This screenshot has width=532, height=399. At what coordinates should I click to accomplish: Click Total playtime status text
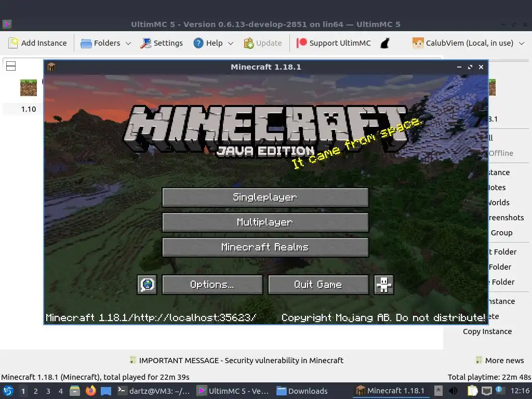tap(489, 377)
